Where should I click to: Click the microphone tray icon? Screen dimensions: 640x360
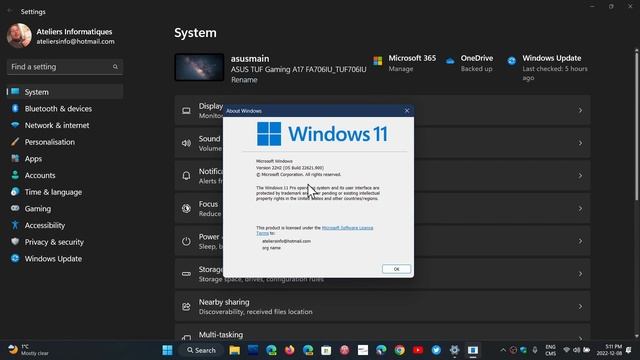coord(535,350)
